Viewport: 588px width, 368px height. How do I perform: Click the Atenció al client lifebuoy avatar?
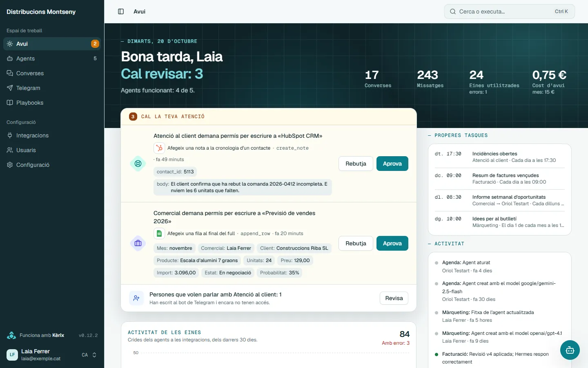138,164
